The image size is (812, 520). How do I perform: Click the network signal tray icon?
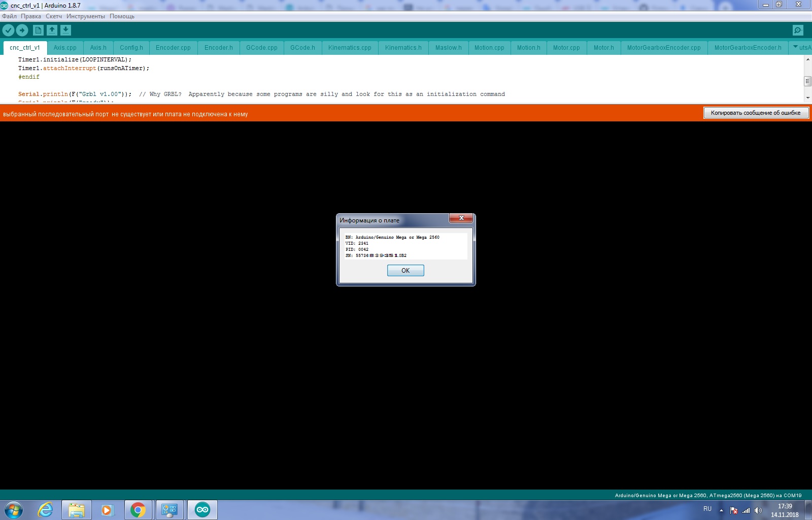click(x=746, y=510)
